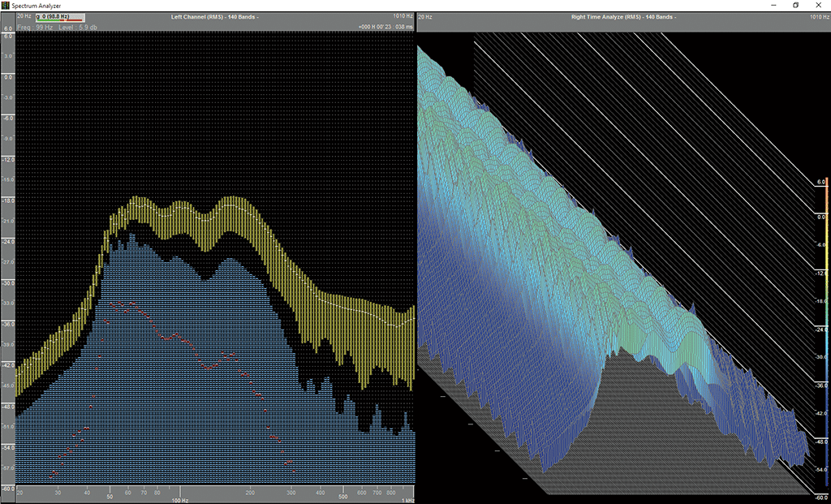Click the 6.0 label at top of left dB scale
This screenshot has width=831, height=504.
click(7, 29)
